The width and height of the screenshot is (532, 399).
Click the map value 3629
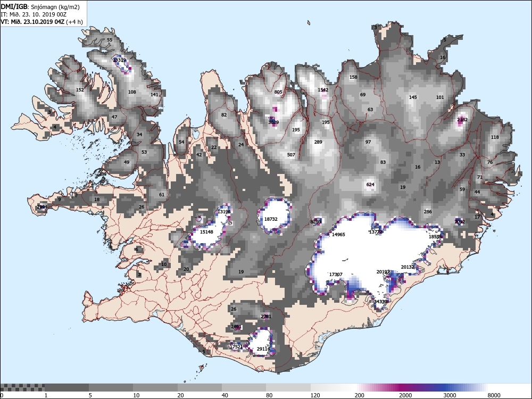point(273,122)
